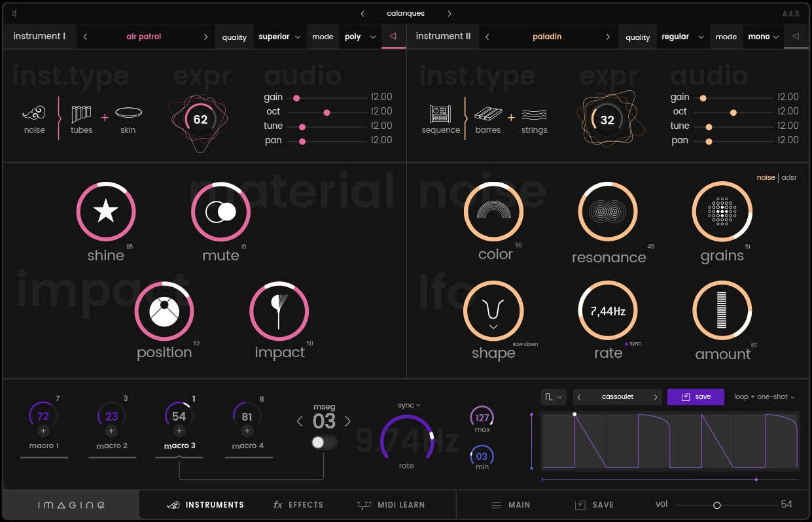Click the purple save button for cassoulet
812x522 pixels.
(696, 397)
